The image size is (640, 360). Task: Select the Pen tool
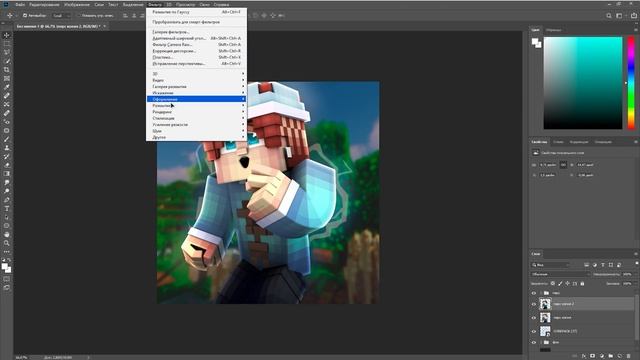coord(7,200)
